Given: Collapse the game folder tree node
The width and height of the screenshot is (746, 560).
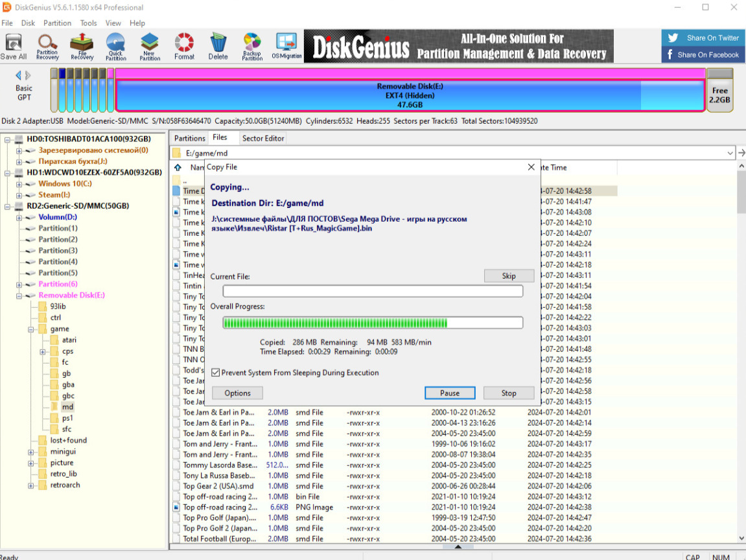Looking at the screenshot, I should [x=32, y=329].
